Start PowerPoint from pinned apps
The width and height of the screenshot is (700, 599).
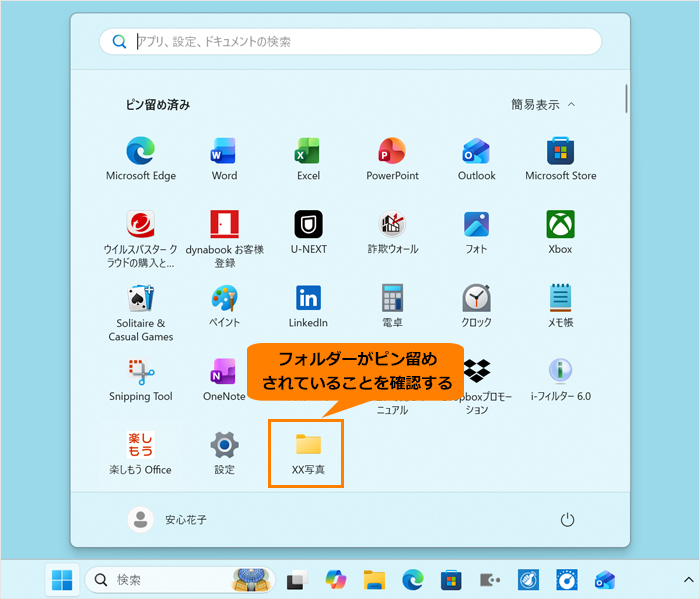coord(392,159)
